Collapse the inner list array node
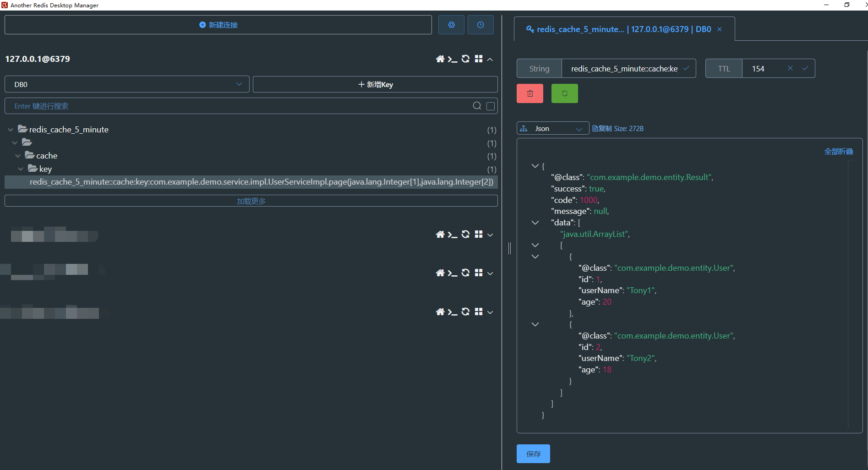This screenshot has height=470, width=868. tap(535, 245)
